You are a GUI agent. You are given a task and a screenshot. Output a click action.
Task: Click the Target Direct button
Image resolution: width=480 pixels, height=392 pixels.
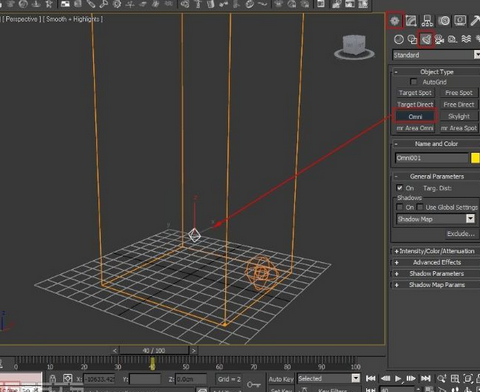[415, 104]
